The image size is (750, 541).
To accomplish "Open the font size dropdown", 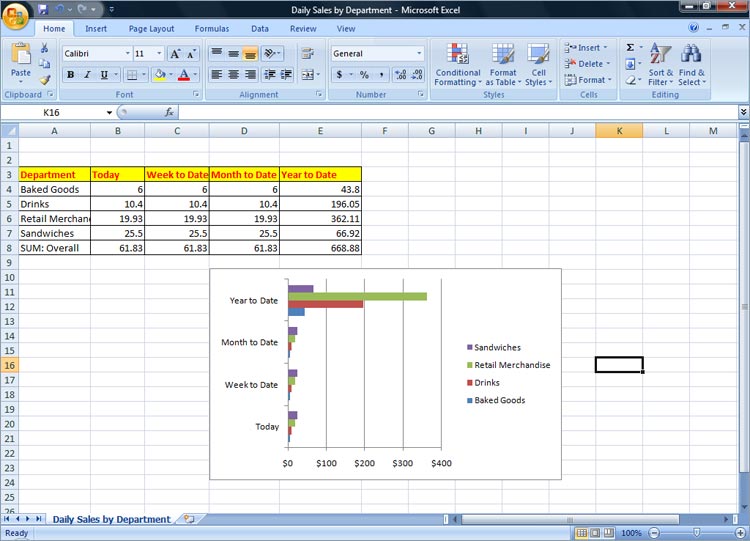I will tap(158, 54).
